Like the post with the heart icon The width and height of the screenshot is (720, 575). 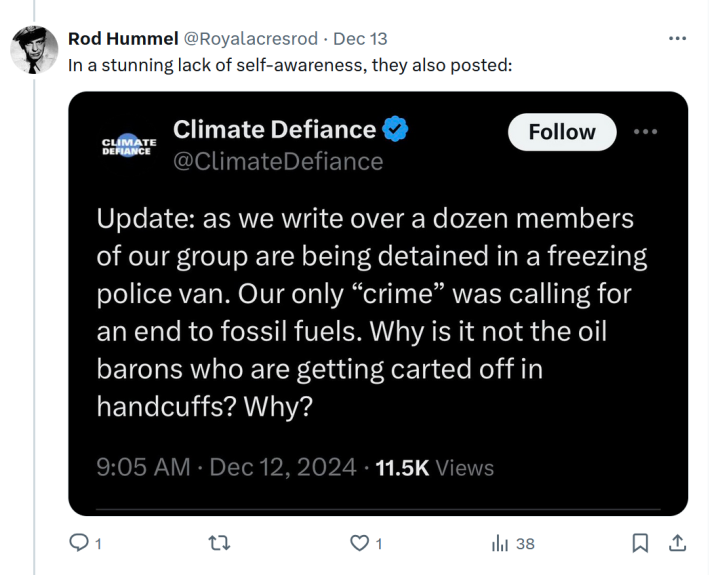(x=359, y=544)
